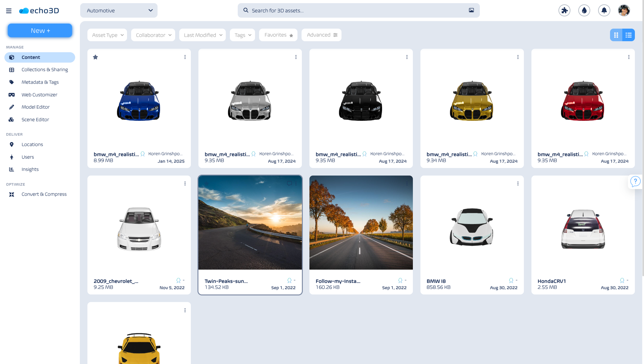This screenshot has height=364, width=644.
Task: Toggle the Favorites filter
Action: 278,35
